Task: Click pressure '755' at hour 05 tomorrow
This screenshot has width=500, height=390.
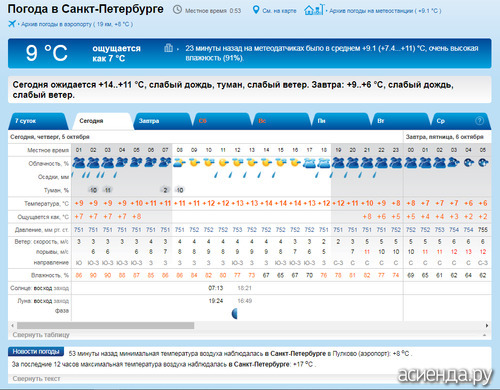Action: (483, 230)
